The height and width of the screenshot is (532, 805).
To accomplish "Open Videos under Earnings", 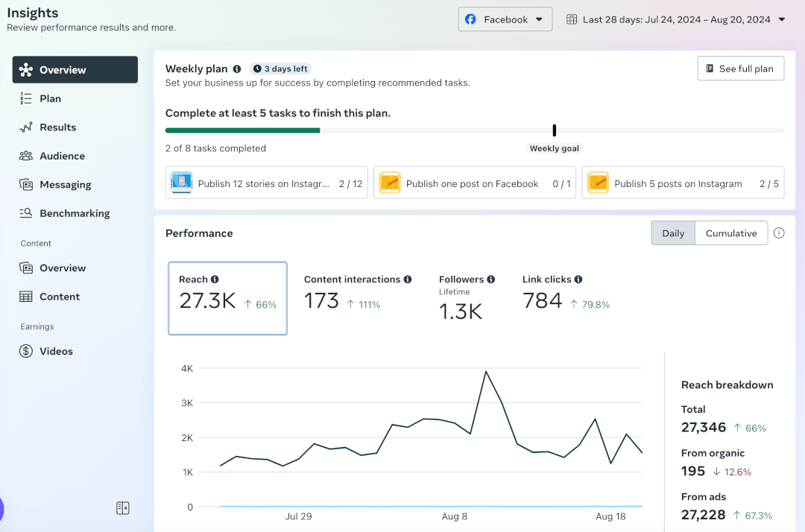I will [75, 351].
